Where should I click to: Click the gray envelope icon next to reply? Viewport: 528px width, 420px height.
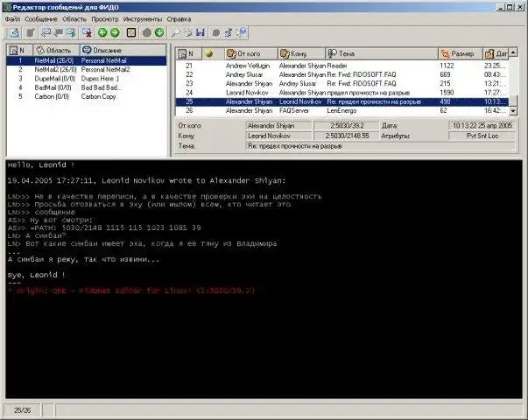[x=59, y=32]
